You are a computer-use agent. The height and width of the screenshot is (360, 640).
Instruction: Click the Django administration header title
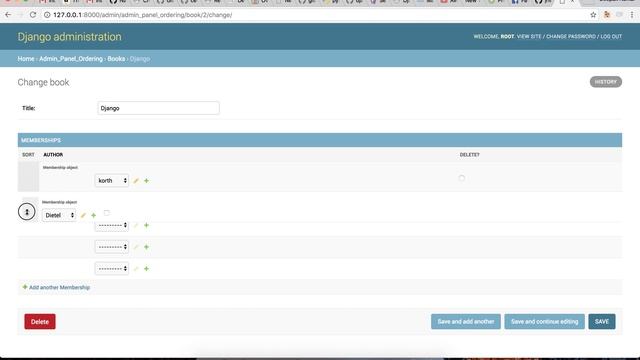click(x=69, y=37)
